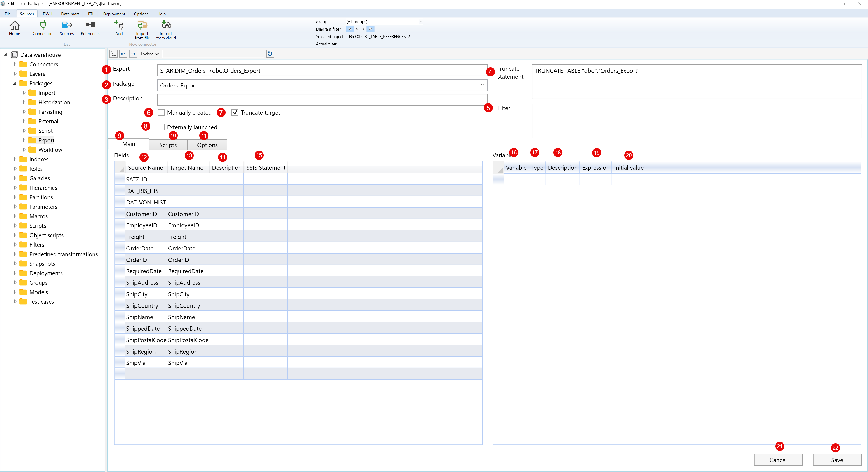Select the CustomerID target name cell

click(x=188, y=214)
